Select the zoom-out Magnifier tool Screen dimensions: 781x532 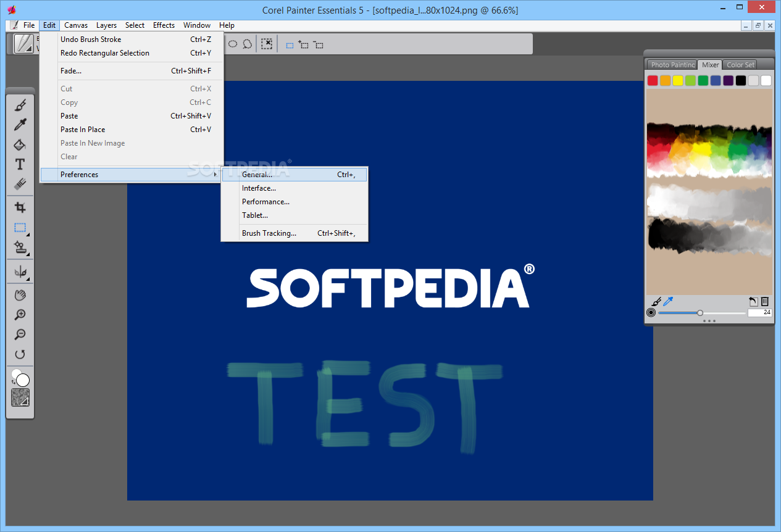tap(20, 335)
